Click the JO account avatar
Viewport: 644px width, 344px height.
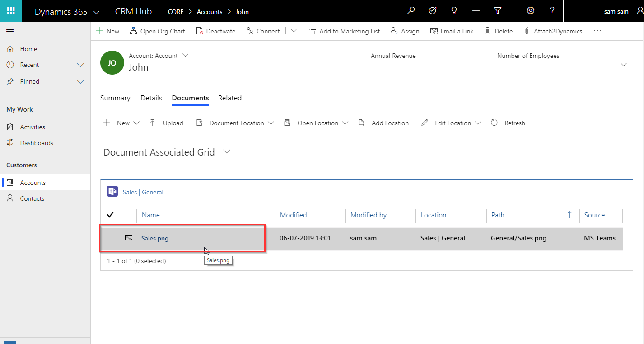pyautogui.click(x=112, y=63)
